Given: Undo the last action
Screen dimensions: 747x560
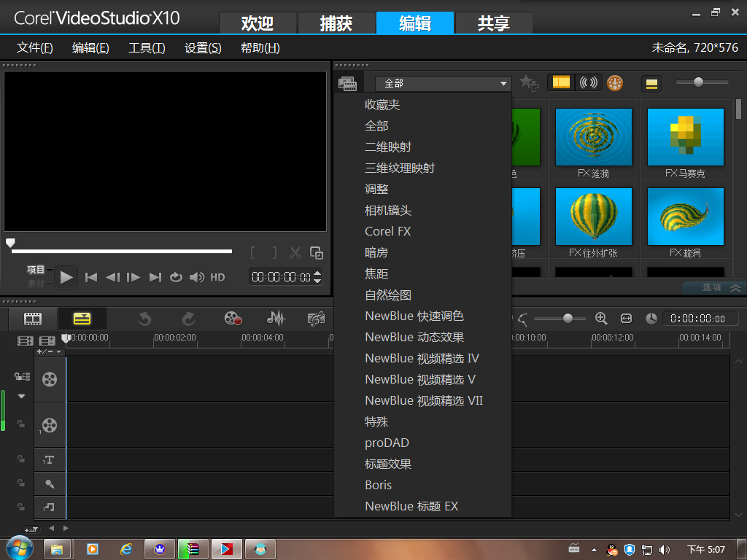Looking at the screenshot, I should [144, 319].
